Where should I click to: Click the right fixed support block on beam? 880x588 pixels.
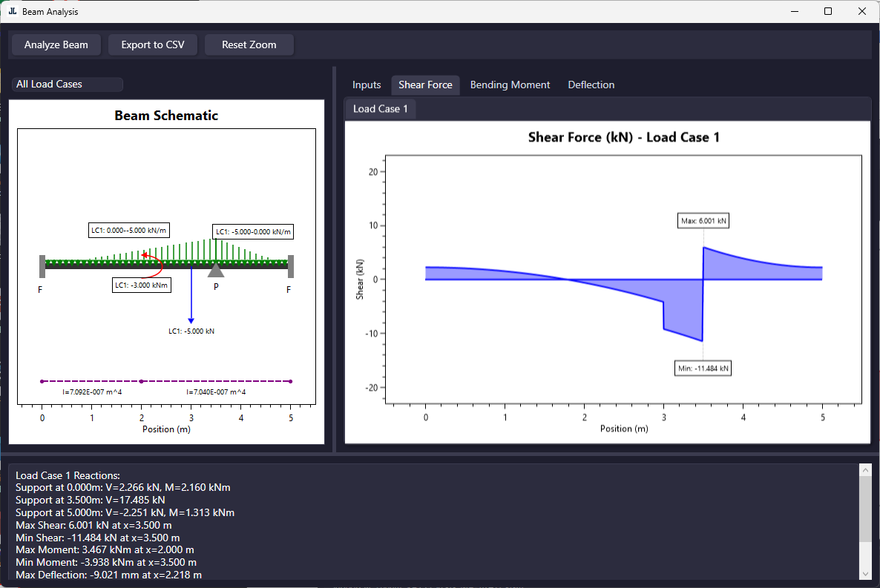[291, 265]
